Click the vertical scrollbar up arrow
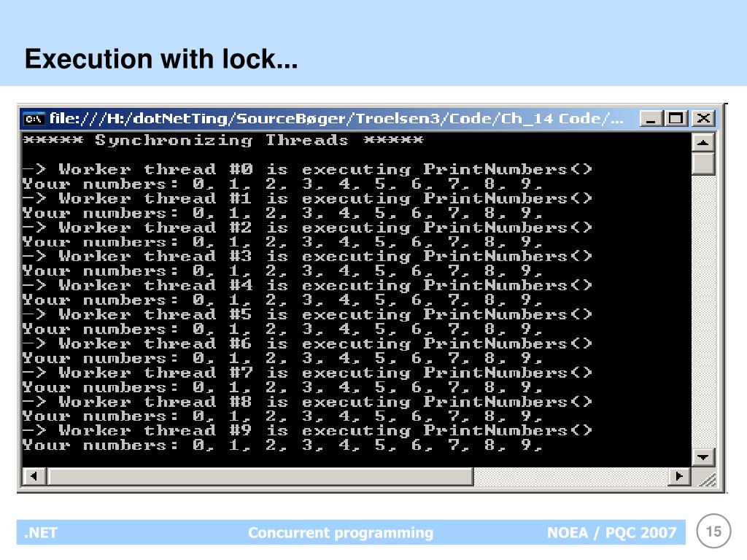This screenshot has width=747, height=560. click(703, 142)
